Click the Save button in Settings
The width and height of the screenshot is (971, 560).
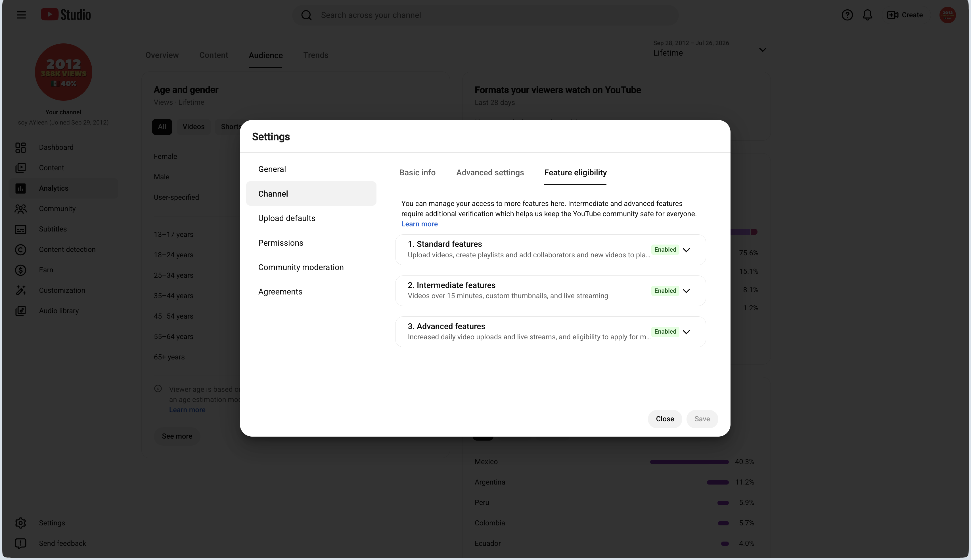702,419
